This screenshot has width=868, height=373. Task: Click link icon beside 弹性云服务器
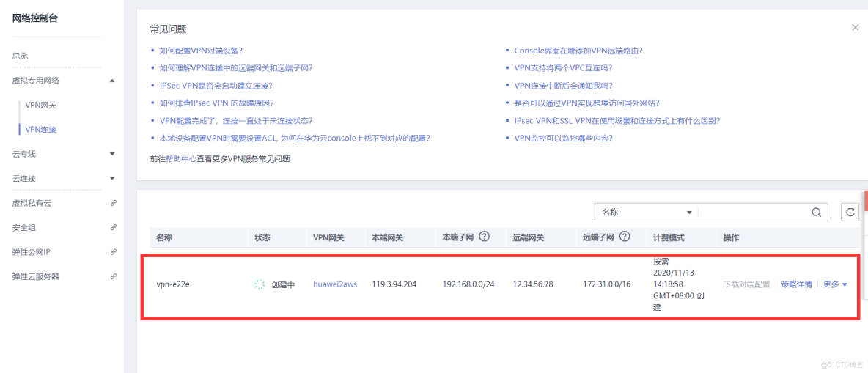tap(114, 276)
